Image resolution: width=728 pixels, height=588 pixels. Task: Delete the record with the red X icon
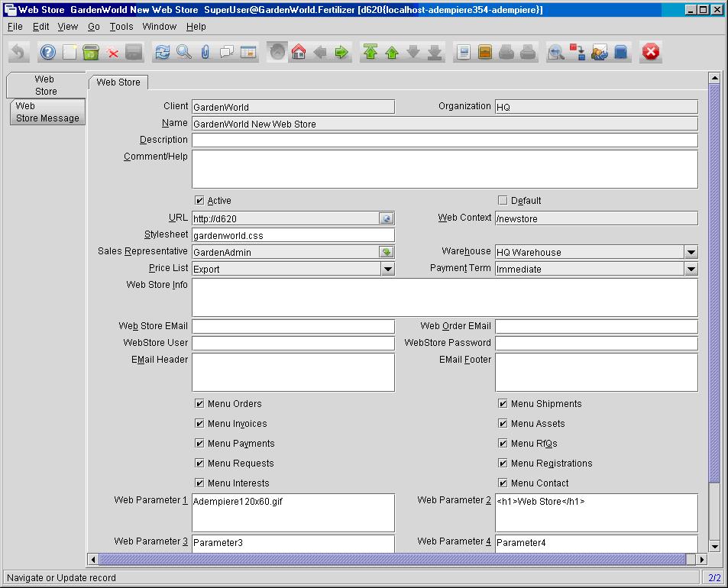coord(112,52)
